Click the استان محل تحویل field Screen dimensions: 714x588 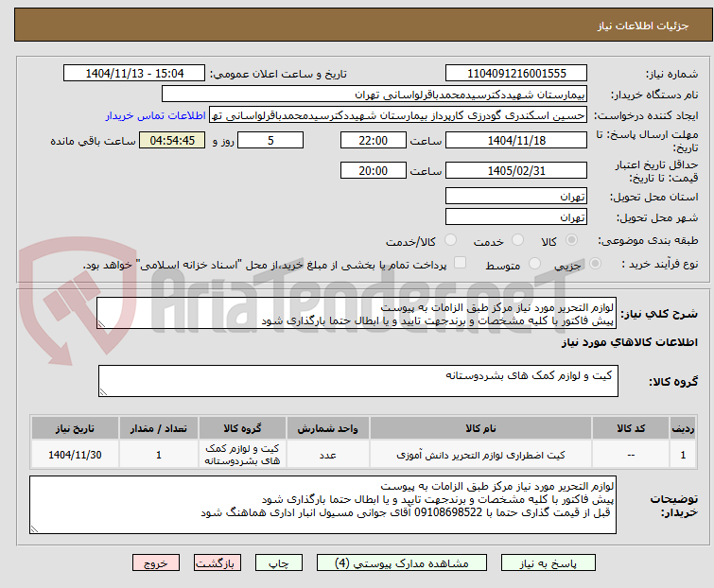pos(516,196)
